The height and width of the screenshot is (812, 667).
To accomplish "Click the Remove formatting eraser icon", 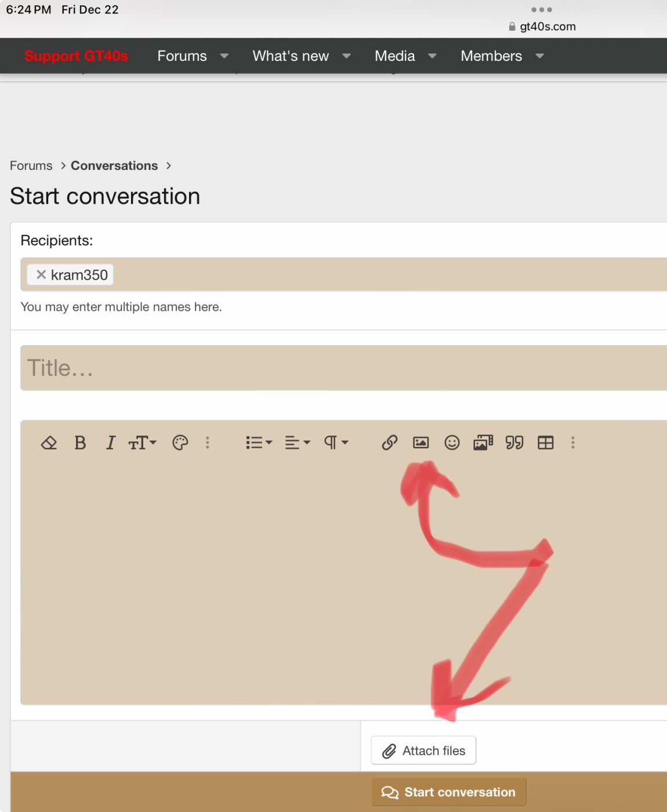I will coord(49,443).
